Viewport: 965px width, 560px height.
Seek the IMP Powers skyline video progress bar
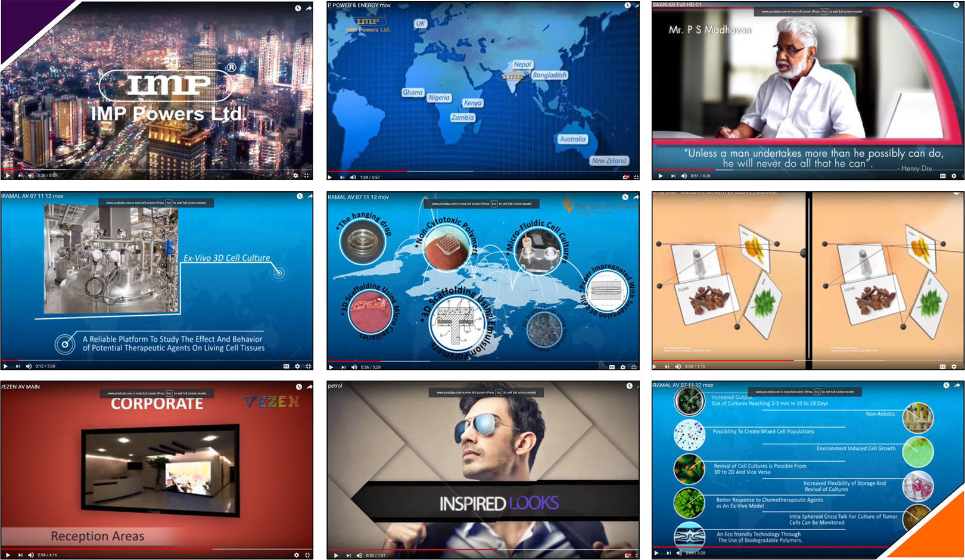157,170
